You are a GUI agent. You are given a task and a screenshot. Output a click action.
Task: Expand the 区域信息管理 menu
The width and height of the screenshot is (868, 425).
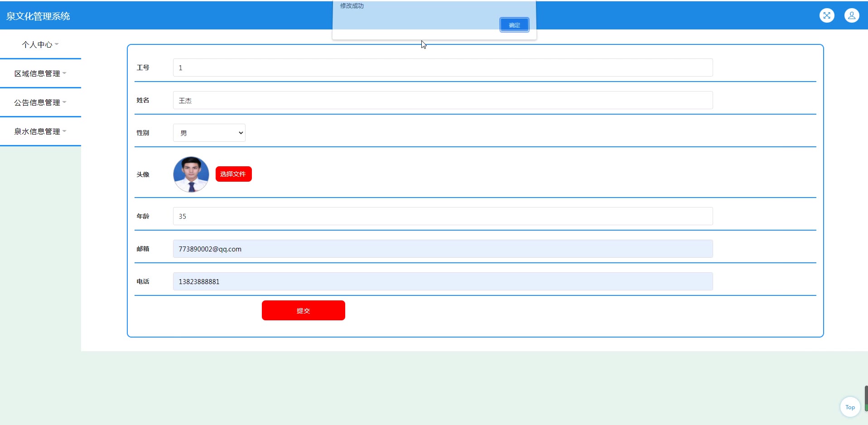pyautogui.click(x=40, y=73)
